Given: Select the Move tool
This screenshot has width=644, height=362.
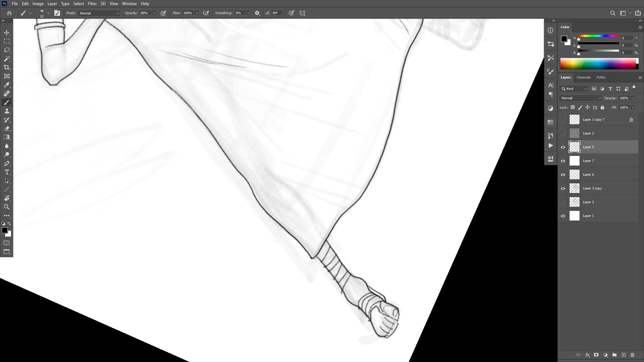Looking at the screenshot, I should pos(7,33).
